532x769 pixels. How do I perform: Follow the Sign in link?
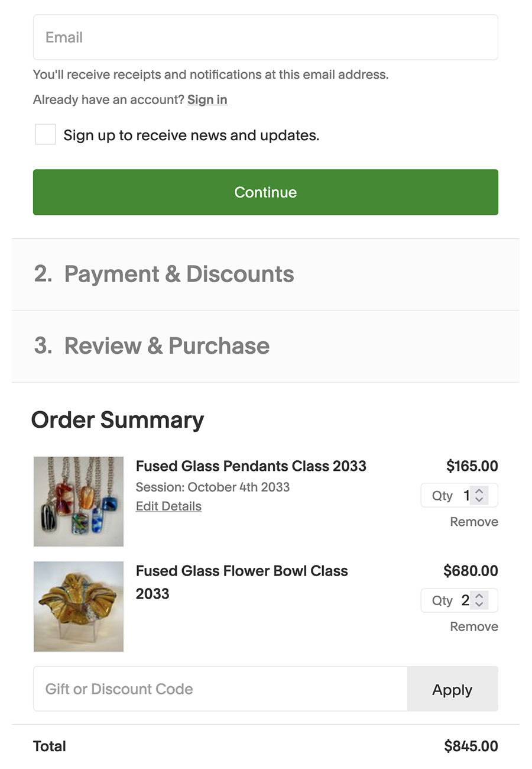[207, 99]
